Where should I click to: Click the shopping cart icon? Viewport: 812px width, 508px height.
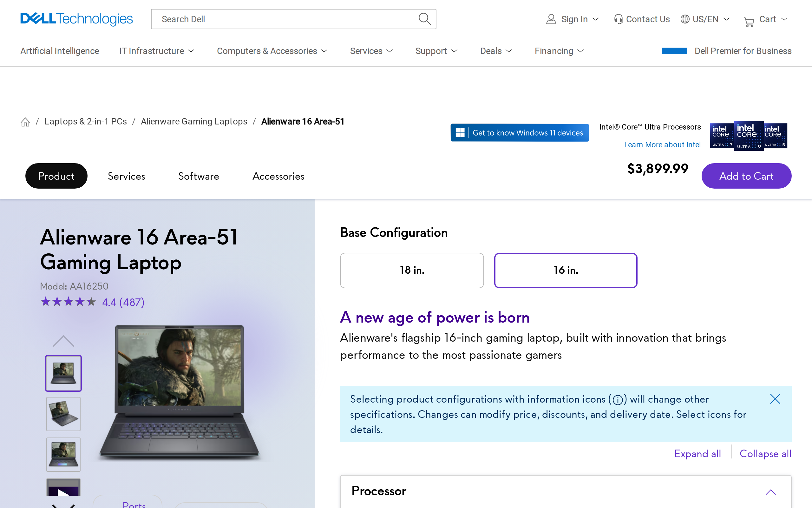[749, 22]
